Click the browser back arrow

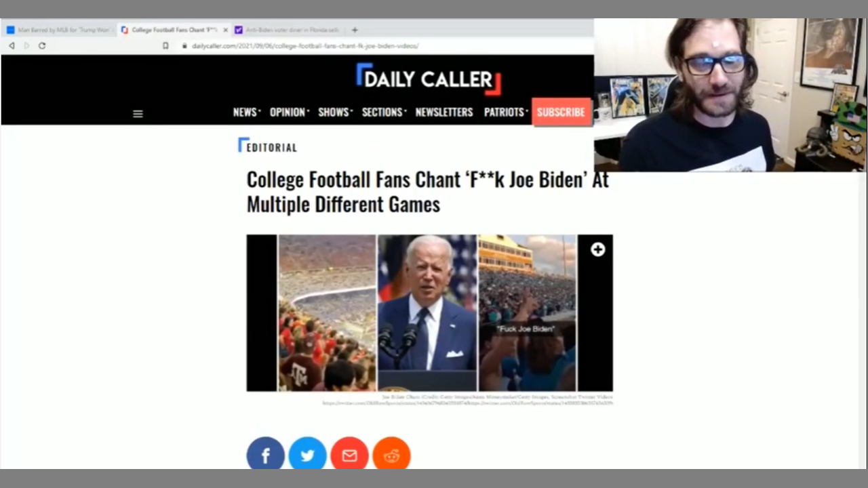(12, 45)
